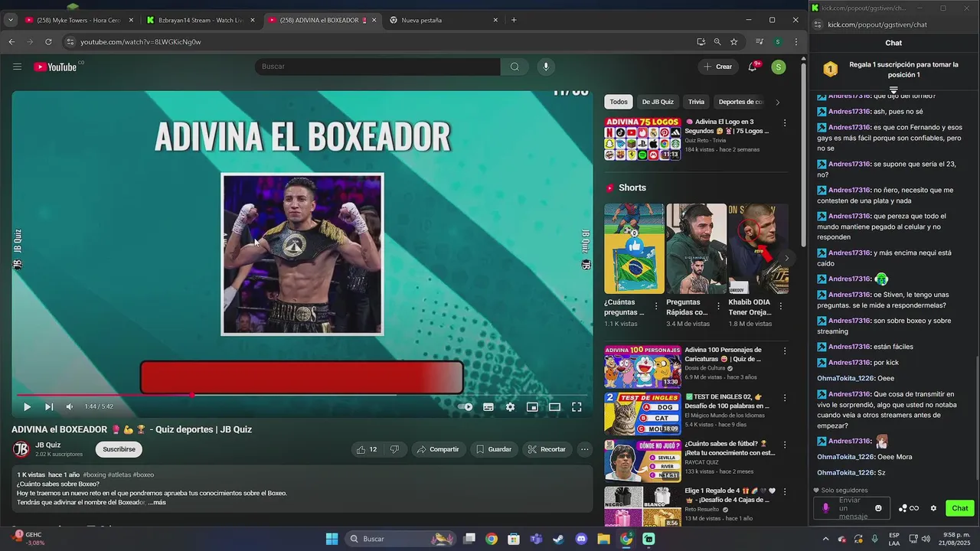Save the video with Guardar

493,449
